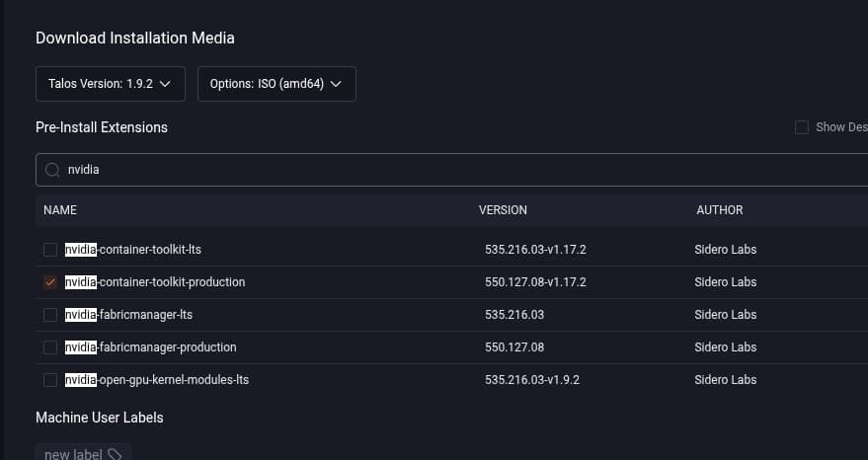Open the Talos Version 1.9.2 dropdown
Screen dimensions: 868x460
tap(110, 84)
